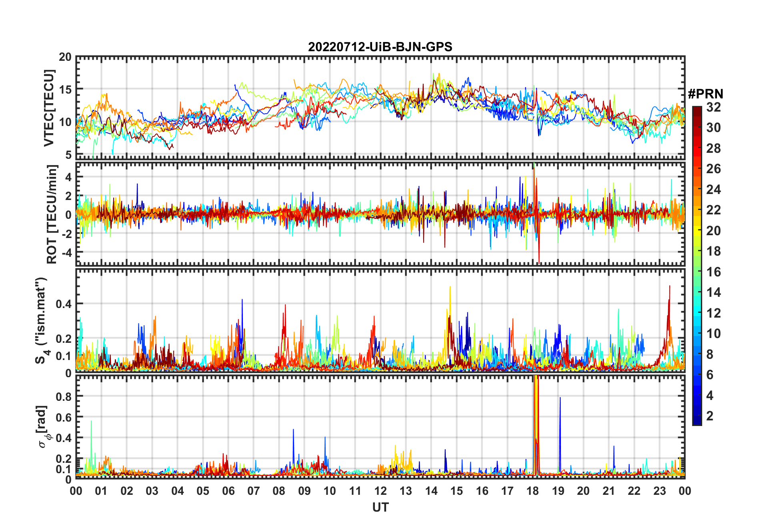Click colorbar tick label 26
The image size is (761, 532).
point(713,169)
